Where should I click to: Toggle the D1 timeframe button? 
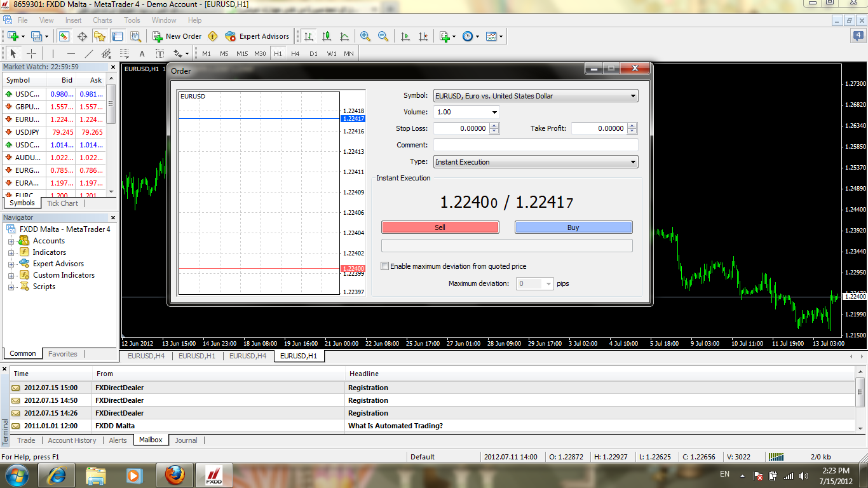(313, 53)
